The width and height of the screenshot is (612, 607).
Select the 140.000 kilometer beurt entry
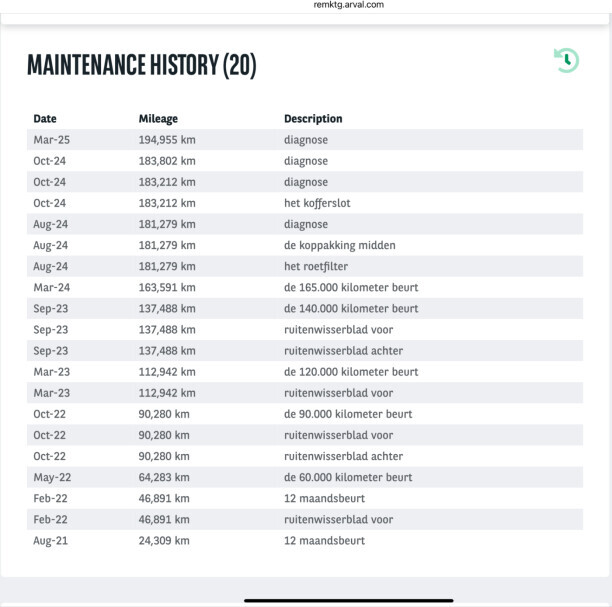click(x=350, y=308)
